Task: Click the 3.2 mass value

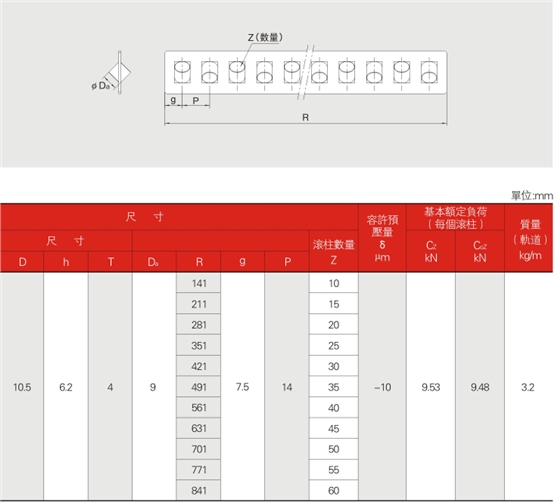Action: pyautogui.click(x=528, y=387)
